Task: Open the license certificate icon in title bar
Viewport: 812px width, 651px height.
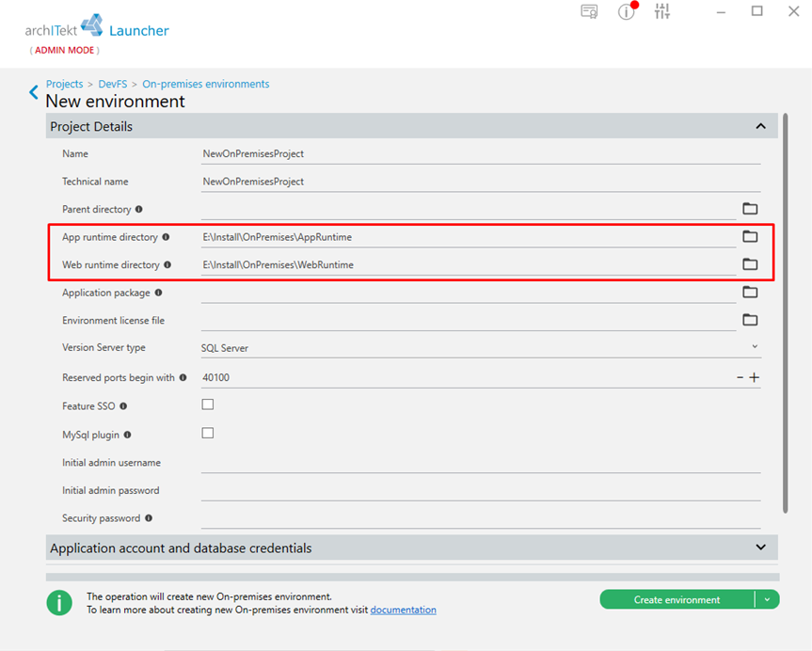Action: coord(589,11)
